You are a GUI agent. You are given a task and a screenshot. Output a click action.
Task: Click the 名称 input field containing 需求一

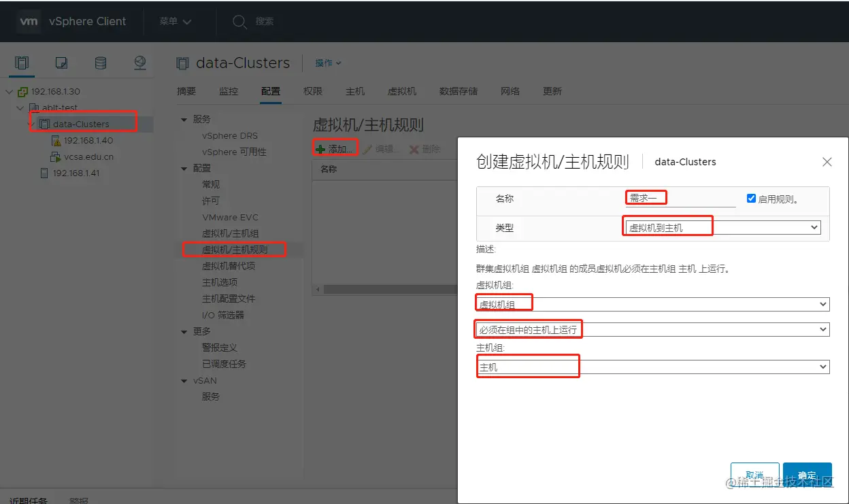(681, 199)
